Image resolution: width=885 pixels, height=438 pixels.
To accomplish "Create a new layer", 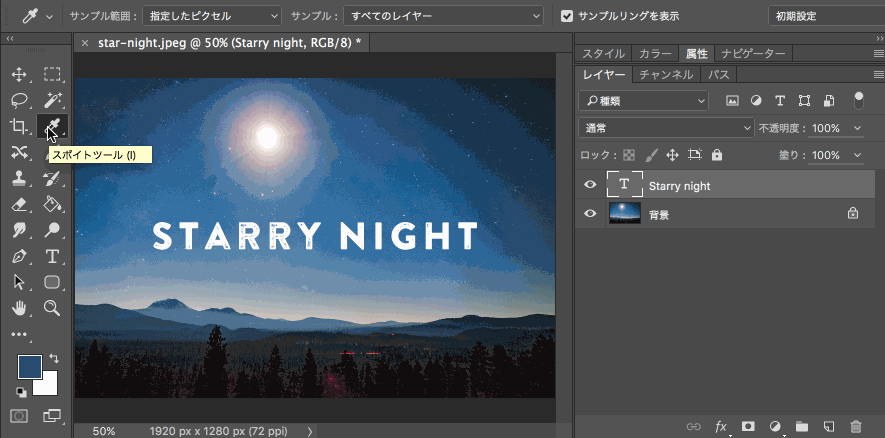I will point(829,426).
